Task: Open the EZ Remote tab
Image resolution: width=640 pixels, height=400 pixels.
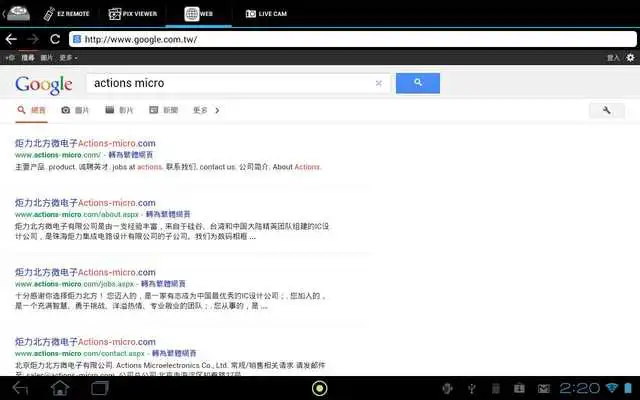Action: pyautogui.click(x=67, y=13)
